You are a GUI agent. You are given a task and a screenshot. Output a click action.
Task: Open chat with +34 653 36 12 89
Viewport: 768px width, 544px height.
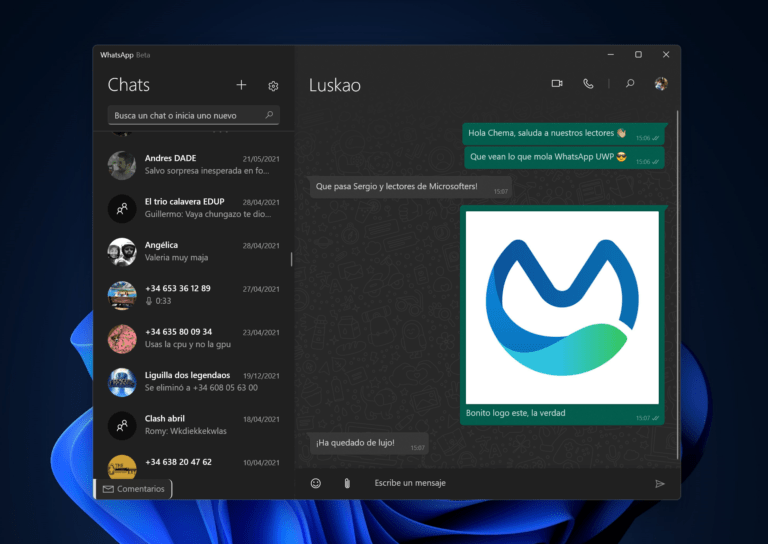point(194,295)
